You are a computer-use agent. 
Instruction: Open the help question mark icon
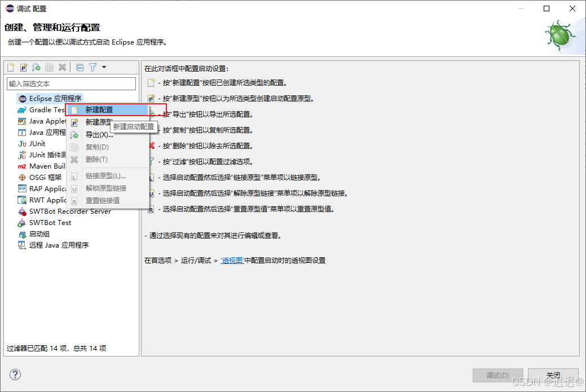tap(15, 375)
